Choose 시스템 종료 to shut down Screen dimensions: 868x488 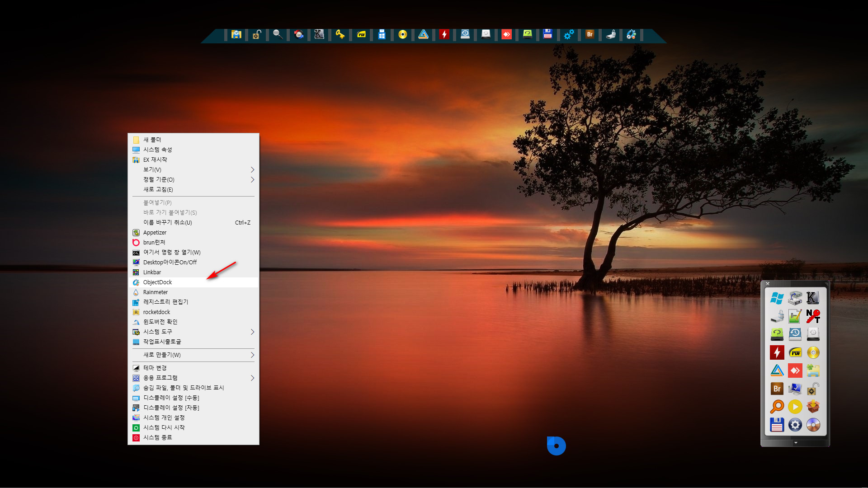[x=193, y=437]
